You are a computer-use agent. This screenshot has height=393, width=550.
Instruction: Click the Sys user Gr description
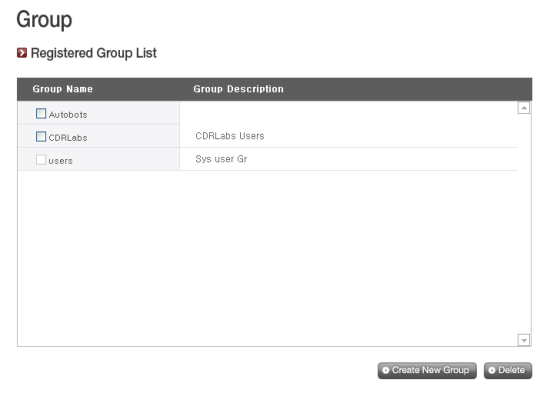221,159
